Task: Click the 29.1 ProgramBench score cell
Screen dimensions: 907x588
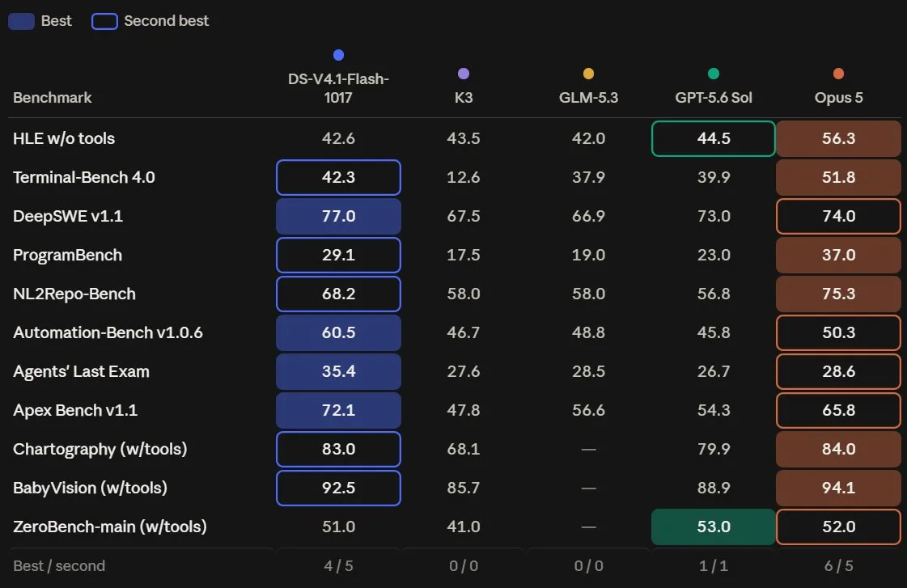Action: click(x=338, y=255)
